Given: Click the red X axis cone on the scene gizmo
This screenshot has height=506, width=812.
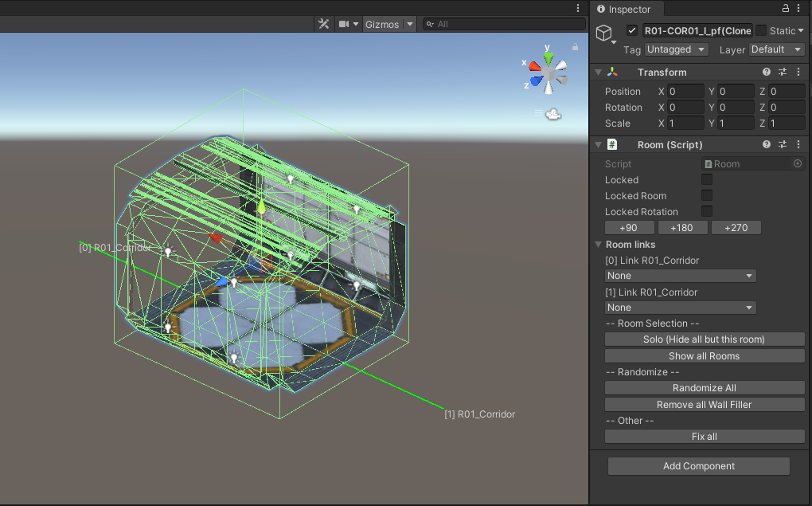Looking at the screenshot, I should (535, 65).
